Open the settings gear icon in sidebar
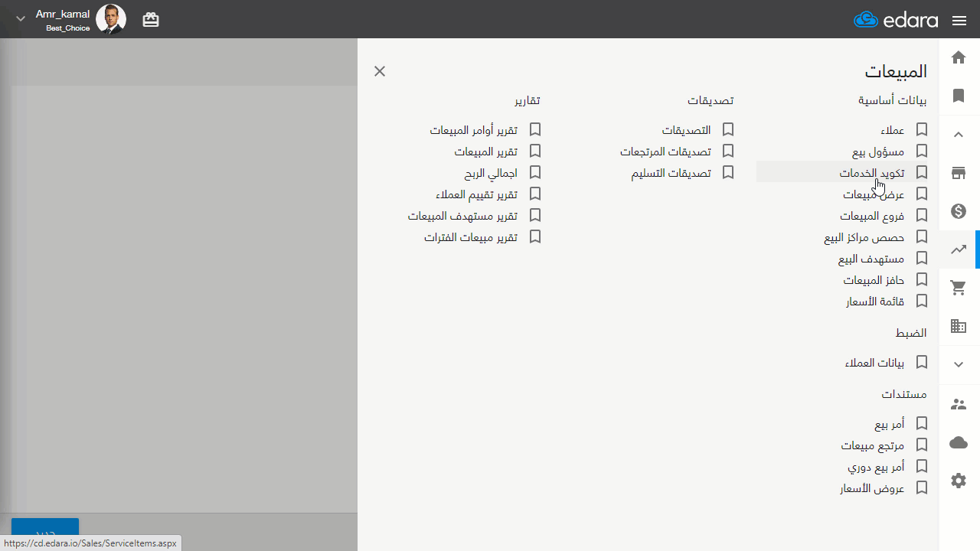Image resolution: width=980 pixels, height=551 pixels. (x=959, y=481)
